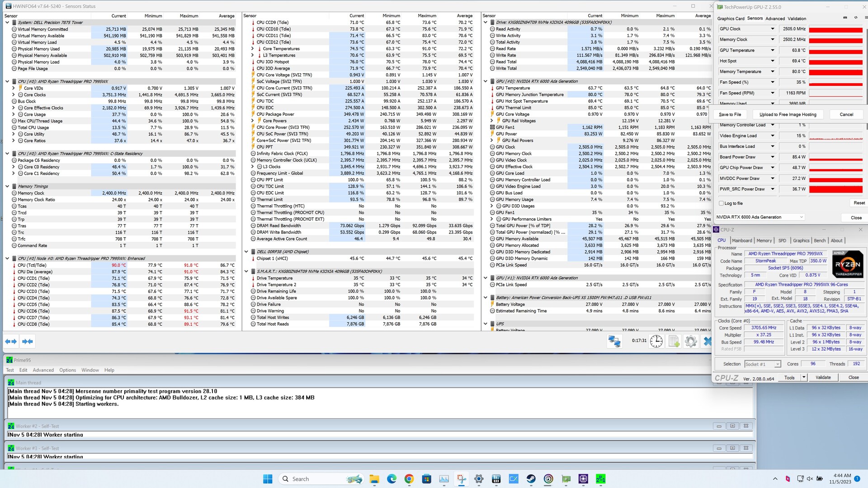Click the muted volume tray icon
Image resolution: width=868 pixels, height=488 pixels.
pyautogui.click(x=810, y=479)
